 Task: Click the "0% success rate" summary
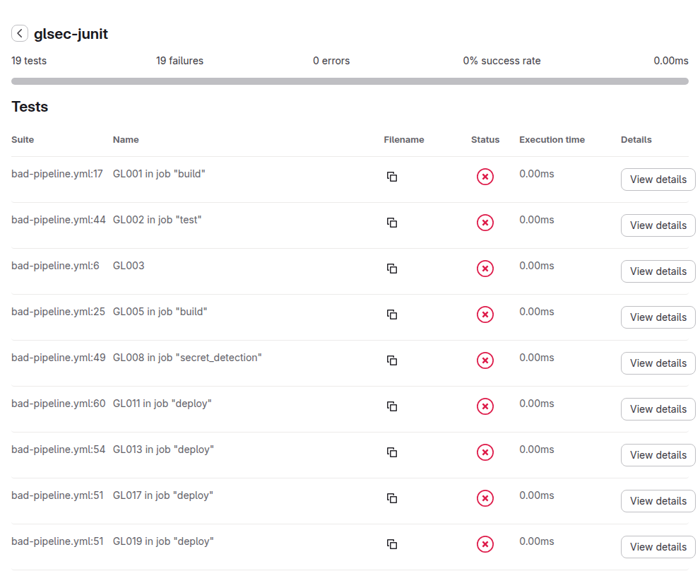[x=502, y=61]
